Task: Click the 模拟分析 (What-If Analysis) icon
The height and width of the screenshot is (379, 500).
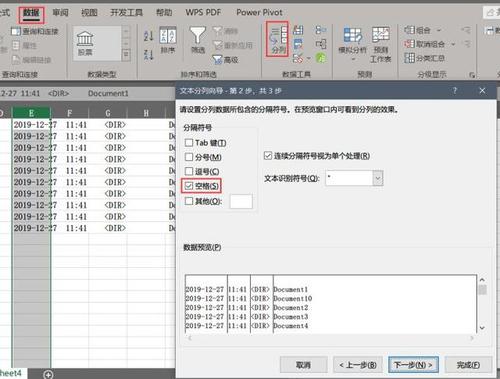Action: pyautogui.click(x=353, y=36)
